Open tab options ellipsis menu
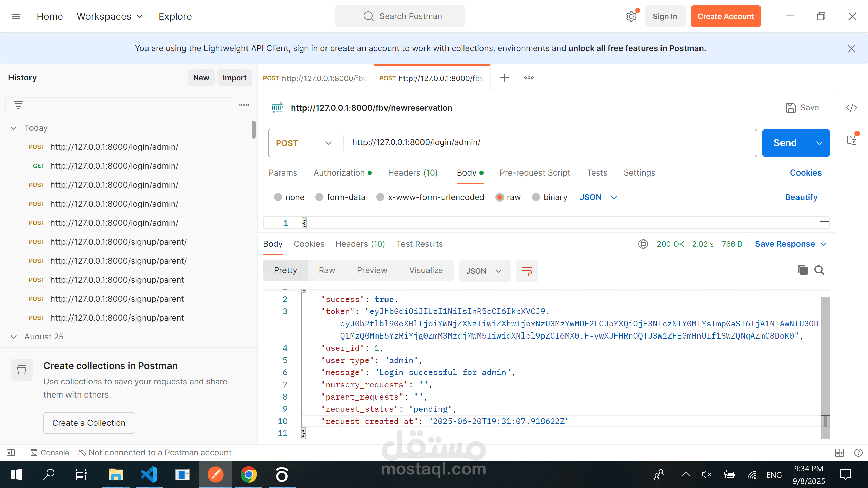Image resolution: width=868 pixels, height=488 pixels. click(529, 78)
